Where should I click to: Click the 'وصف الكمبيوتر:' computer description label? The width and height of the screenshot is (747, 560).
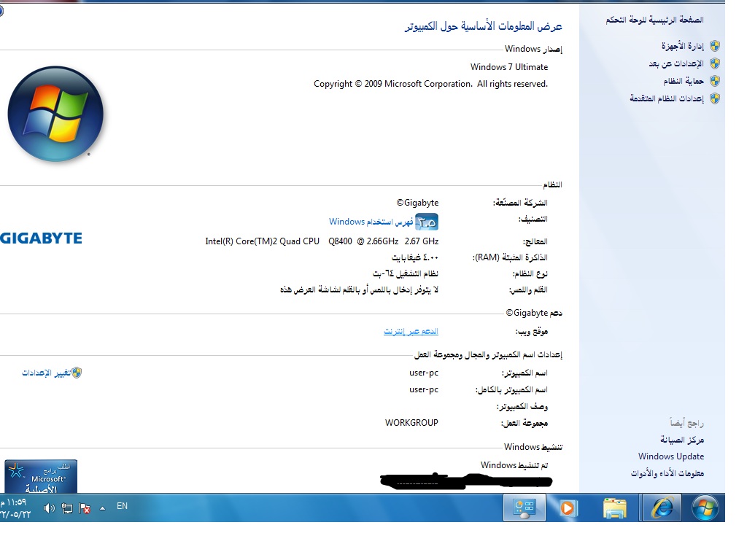point(522,407)
